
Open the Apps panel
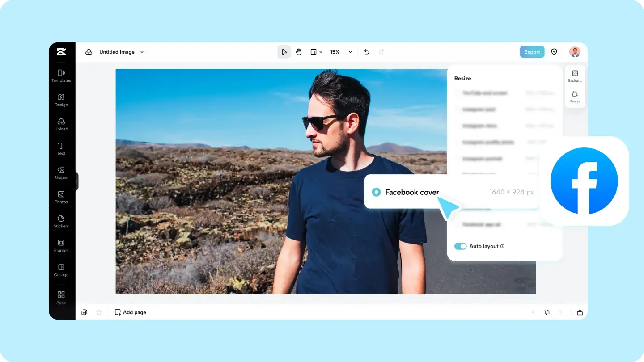click(61, 298)
